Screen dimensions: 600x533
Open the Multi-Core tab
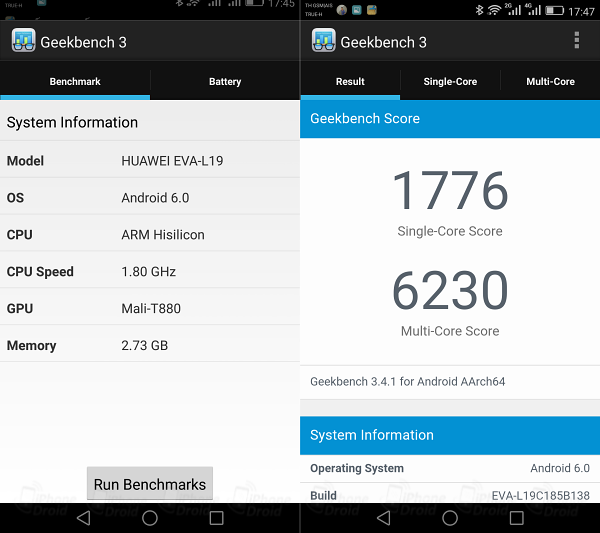click(x=550, y=81)
